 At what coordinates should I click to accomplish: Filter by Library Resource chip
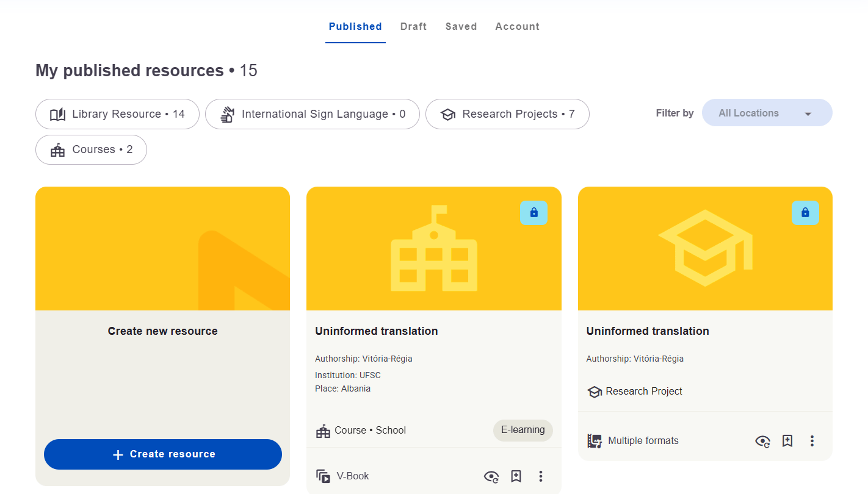click(x=117, y=114)
